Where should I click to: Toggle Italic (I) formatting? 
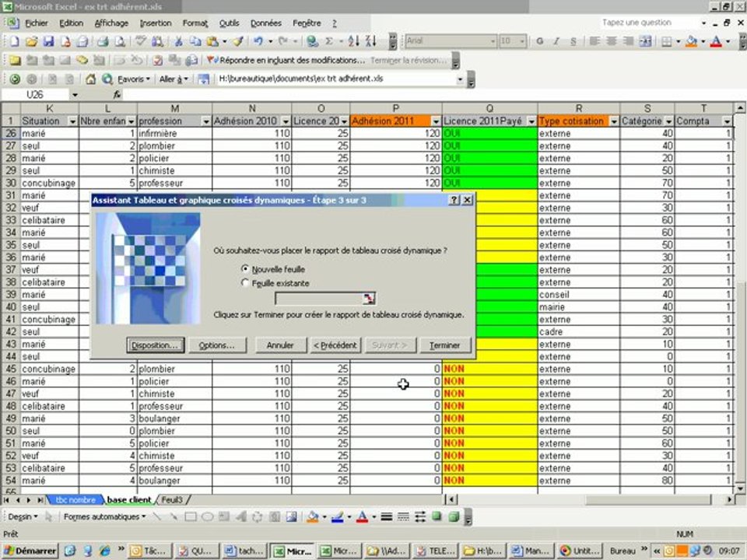pyautogui.click(x=556, y=41)
